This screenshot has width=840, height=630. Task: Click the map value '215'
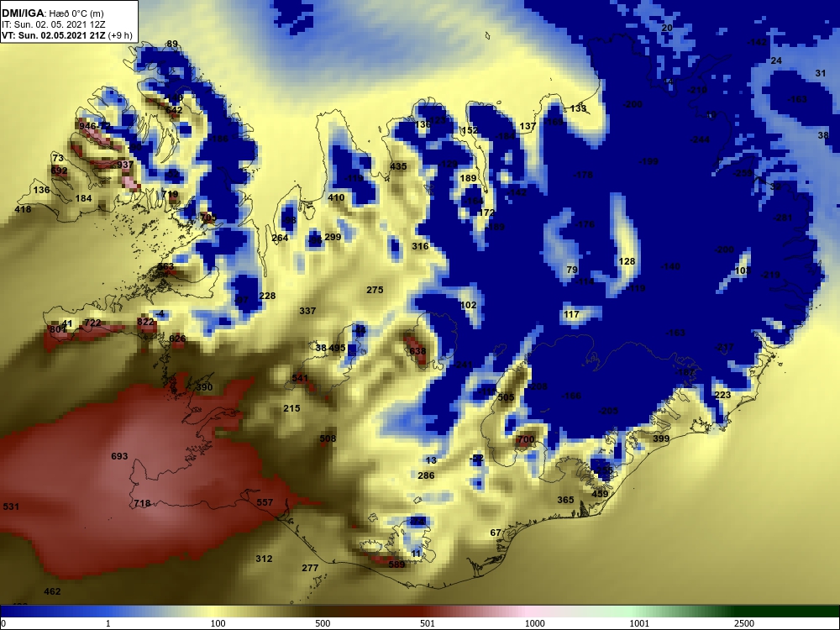point(291,408)
